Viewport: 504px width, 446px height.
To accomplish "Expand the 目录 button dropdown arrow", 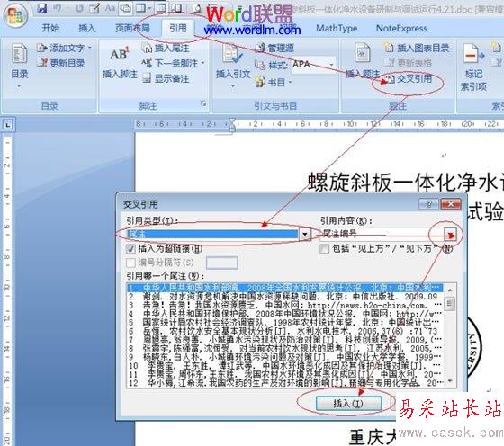I will 19,86.
